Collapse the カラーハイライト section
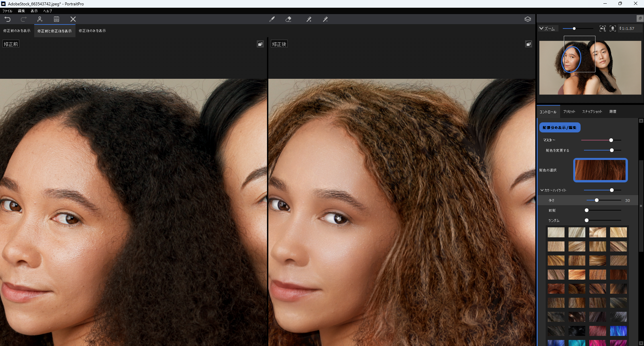 pyautogui.click(x=542, y=190)
